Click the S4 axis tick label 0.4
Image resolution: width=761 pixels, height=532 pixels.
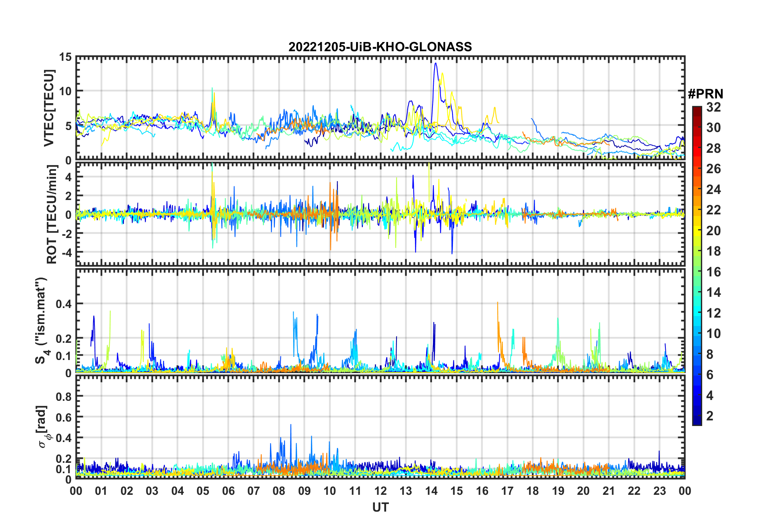(64, 304)
